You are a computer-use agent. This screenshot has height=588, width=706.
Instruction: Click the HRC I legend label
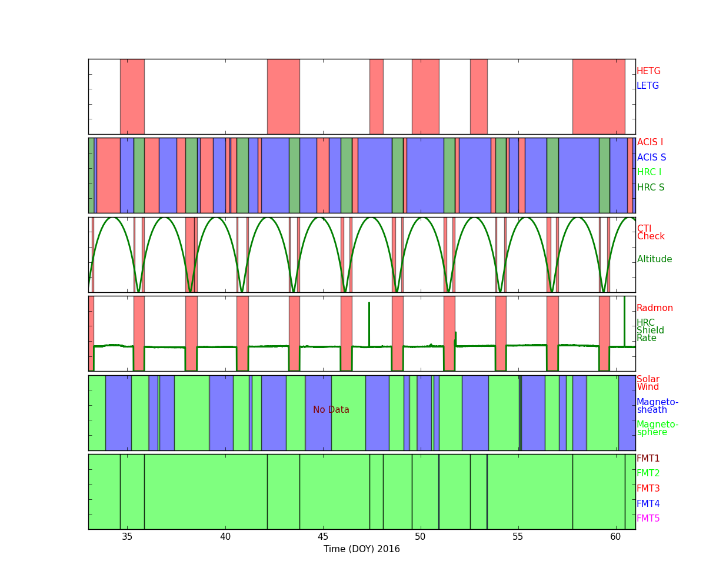pyautogui.click(x=649, y=172)
